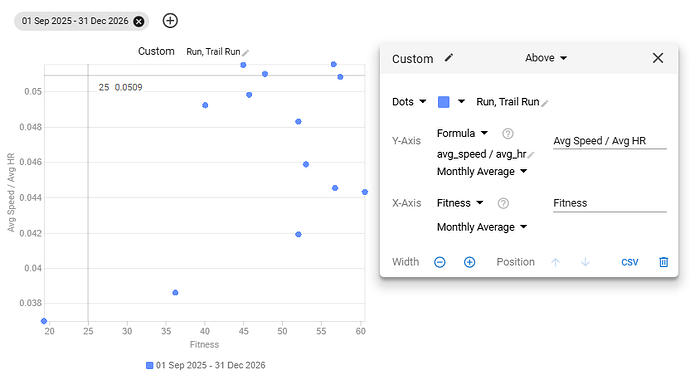The image size is (690, 374).
Task: Move chart position down arrow
Action: (x=585, y=262)
